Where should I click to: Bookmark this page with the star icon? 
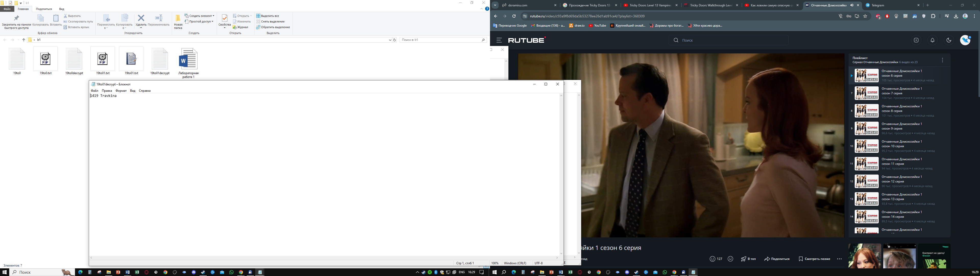[x=865, y=16]
